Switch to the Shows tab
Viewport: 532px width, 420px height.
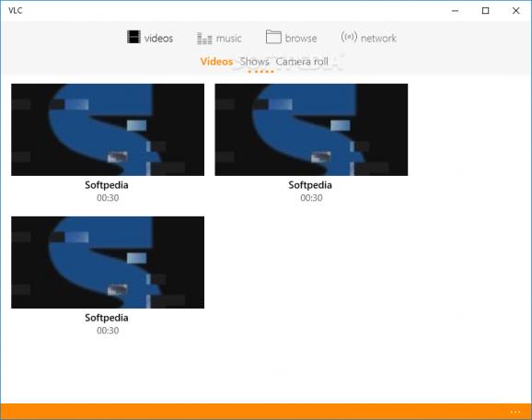(x=254, y=62)
